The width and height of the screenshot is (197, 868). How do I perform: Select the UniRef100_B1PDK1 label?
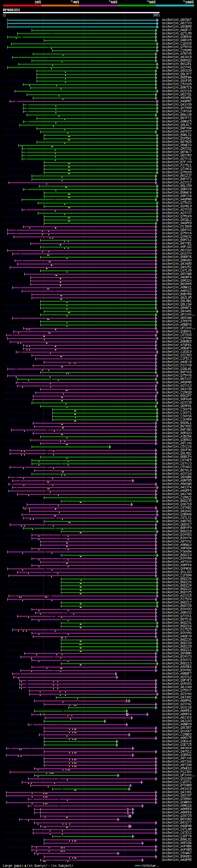pyautogui.click(x=177, y=139)
